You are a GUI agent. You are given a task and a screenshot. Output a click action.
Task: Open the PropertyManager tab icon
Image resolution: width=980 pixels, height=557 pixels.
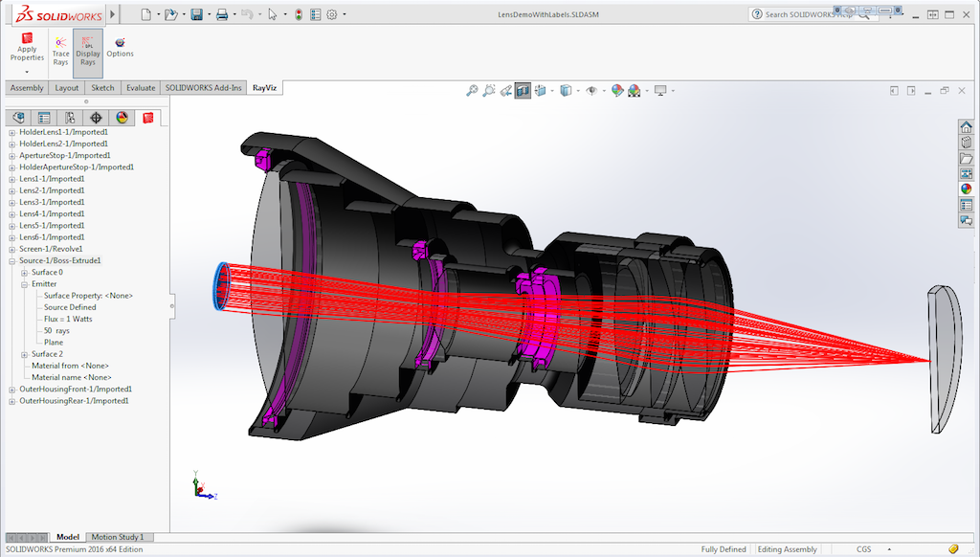(x=44, y=118)
